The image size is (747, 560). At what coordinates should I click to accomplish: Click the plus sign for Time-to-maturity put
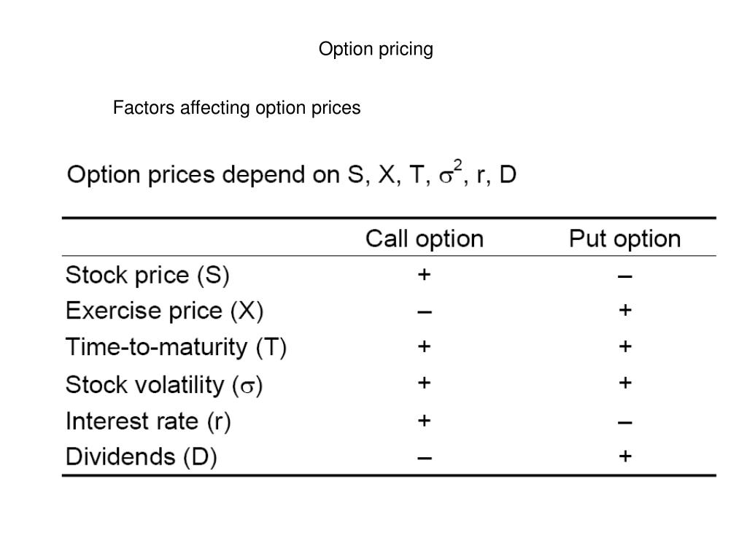pos(625,346)
